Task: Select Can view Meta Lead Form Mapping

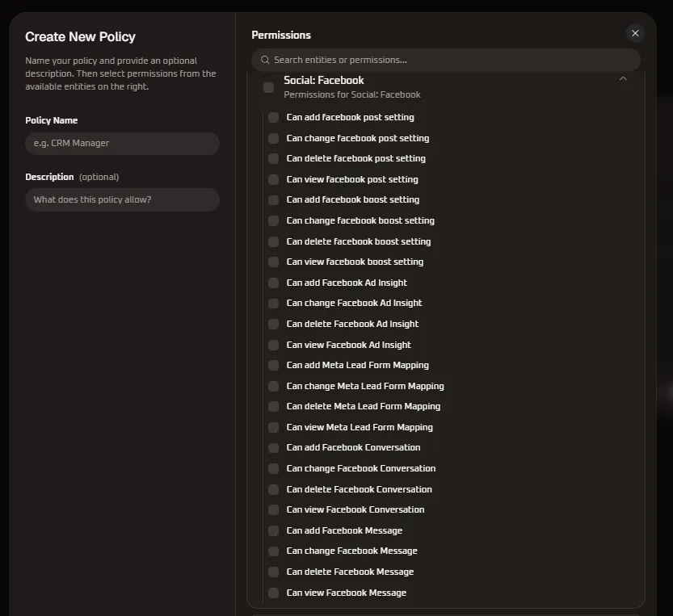Action: tap(273, 427)
